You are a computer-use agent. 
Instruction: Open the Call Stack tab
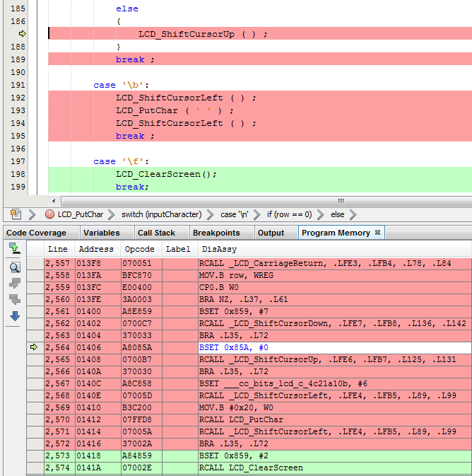point(156,233)
